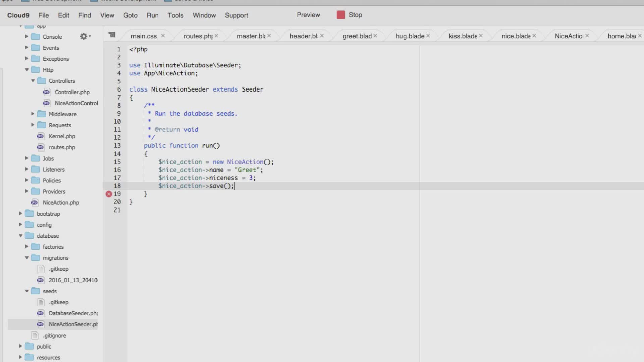Close the main.css tab

coord(163,36)
